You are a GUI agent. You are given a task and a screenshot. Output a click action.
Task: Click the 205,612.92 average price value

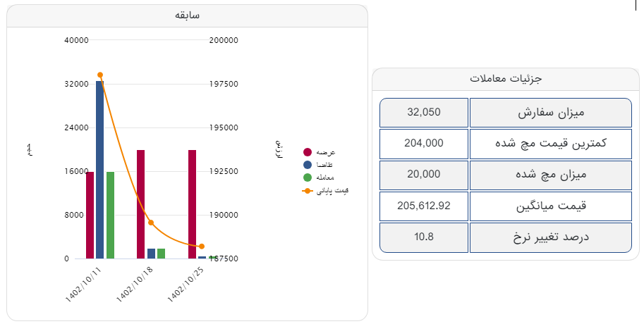[424, 206]
